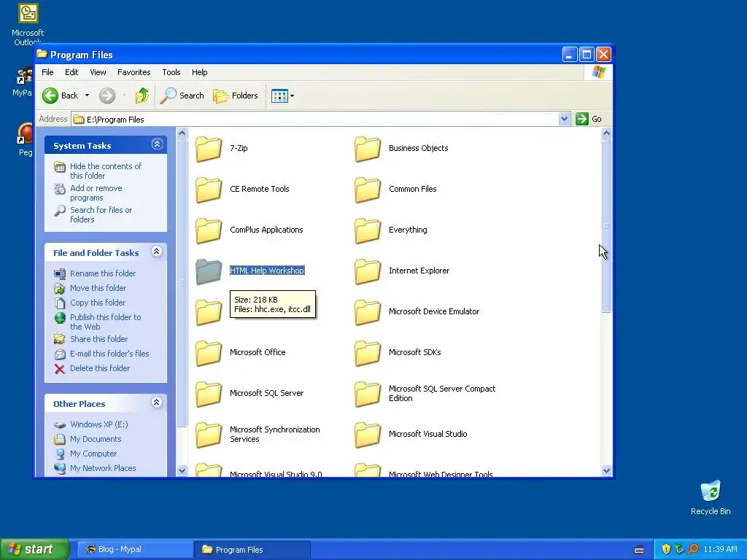Screen dimensions: 747x560
Task: Select the Microsoft Visual Studio folder icon
Action: (368, 435)
